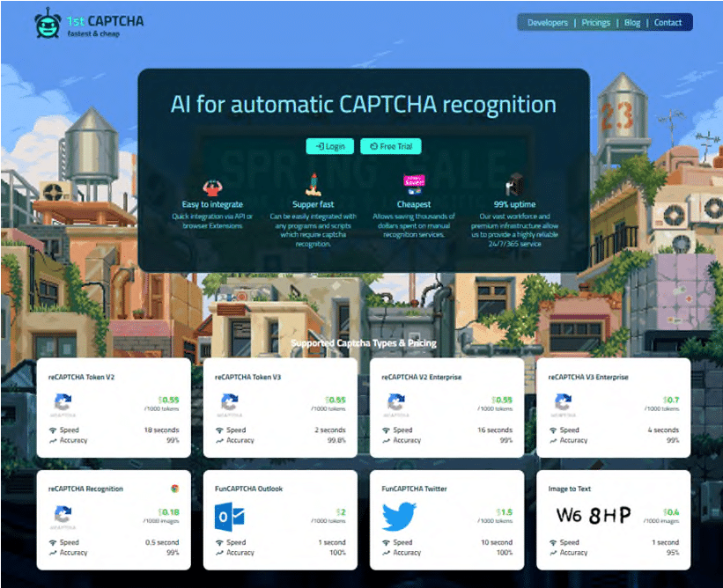Click the Twitter bird icon on FunCAPTCHA Twitter card
Screen dimensions: 723x588
click(398, 515)
